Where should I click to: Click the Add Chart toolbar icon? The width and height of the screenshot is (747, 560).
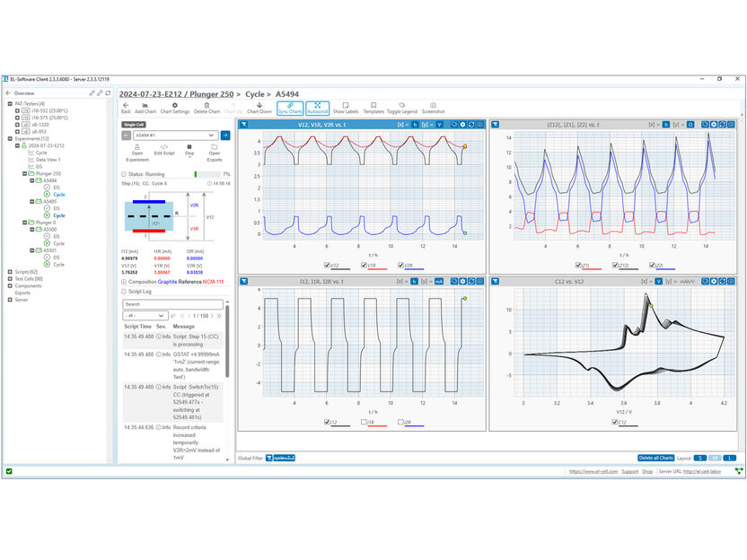145,108
